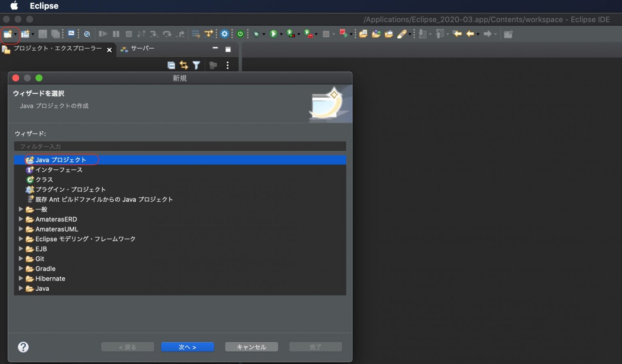Click the Debug bug icon
Viewport: 622px width, 364px height.
[256, 34]
